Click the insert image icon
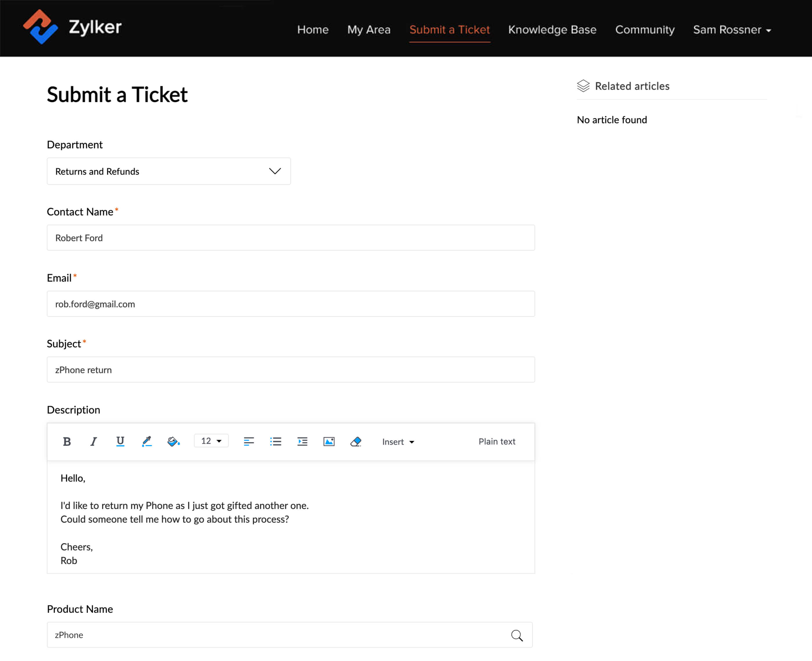The height and width of the screenshot is (661, 812). point(329,442)
